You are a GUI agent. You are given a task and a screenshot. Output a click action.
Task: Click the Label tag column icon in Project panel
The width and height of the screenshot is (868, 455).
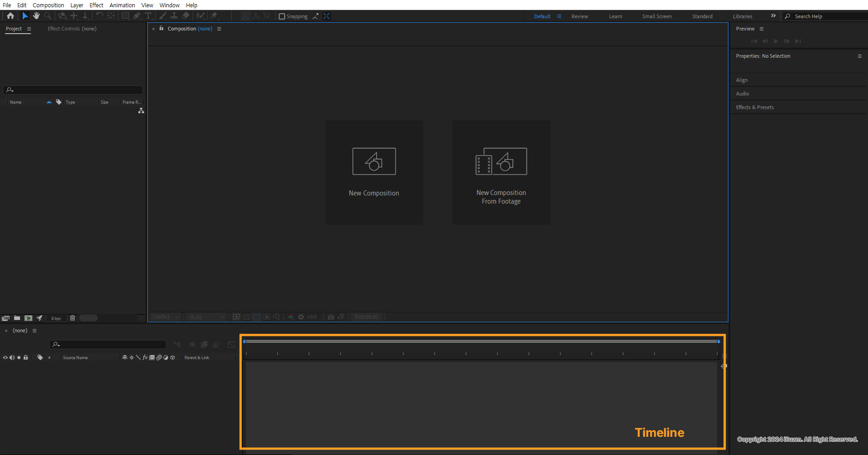(59, 102)
